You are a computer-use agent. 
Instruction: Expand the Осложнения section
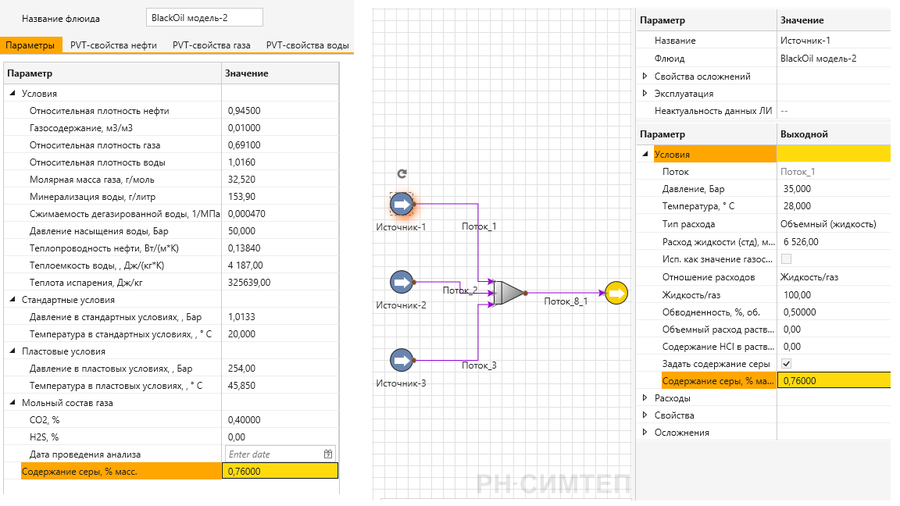click(645, 432)
